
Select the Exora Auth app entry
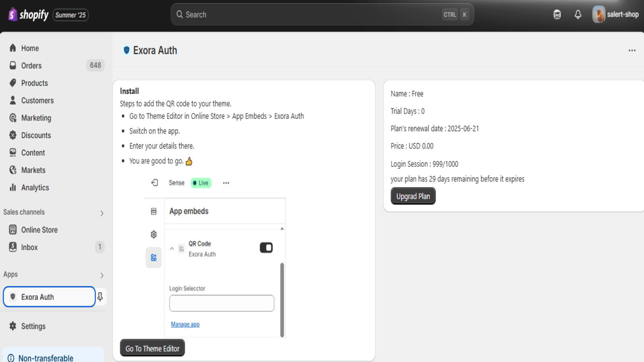49,297
